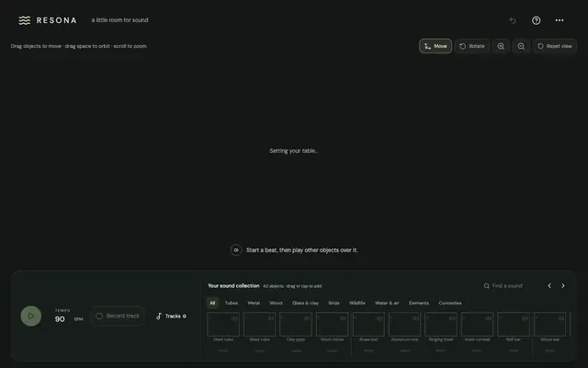This screenshot has height=368, width=588.
Task: Activate the Move tool
Action: [435, 46]
